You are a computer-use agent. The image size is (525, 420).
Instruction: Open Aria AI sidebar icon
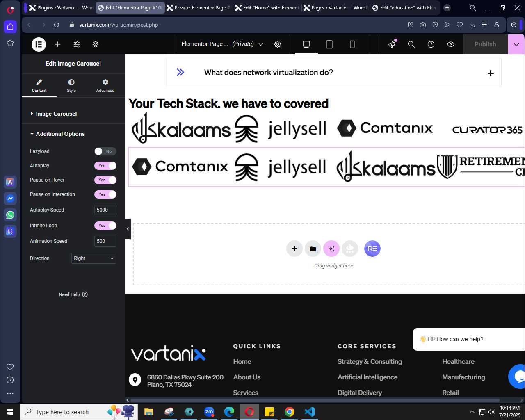point(10,182)
